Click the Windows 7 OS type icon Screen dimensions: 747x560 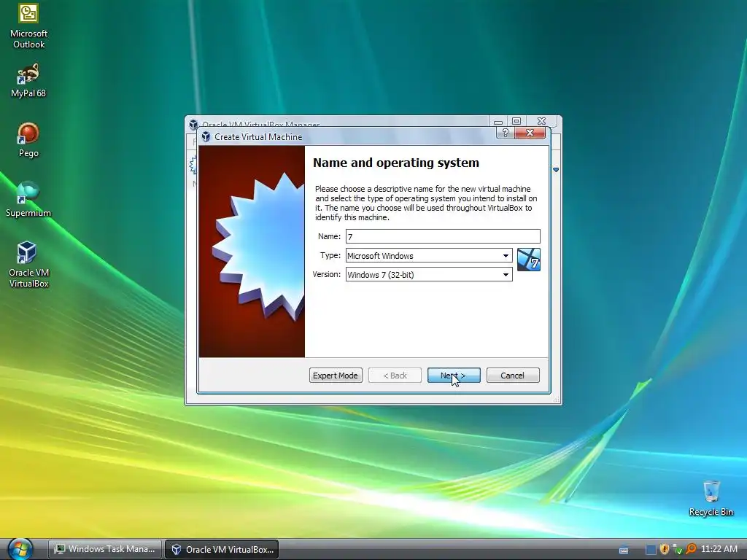(x=528, y=260)
